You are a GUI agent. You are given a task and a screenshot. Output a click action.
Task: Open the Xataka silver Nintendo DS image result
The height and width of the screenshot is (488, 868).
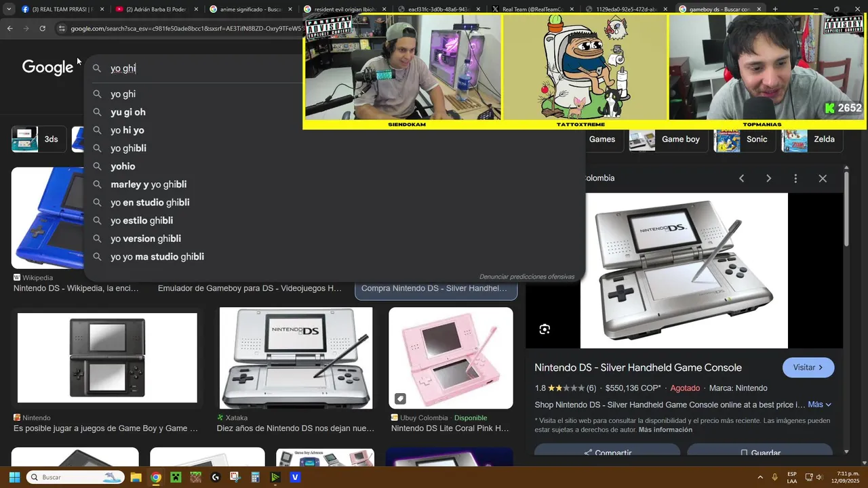(x=296, y=358)
